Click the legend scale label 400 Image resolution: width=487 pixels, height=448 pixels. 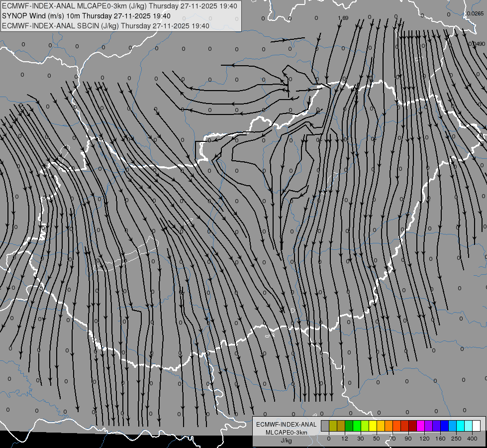(472, 439)
